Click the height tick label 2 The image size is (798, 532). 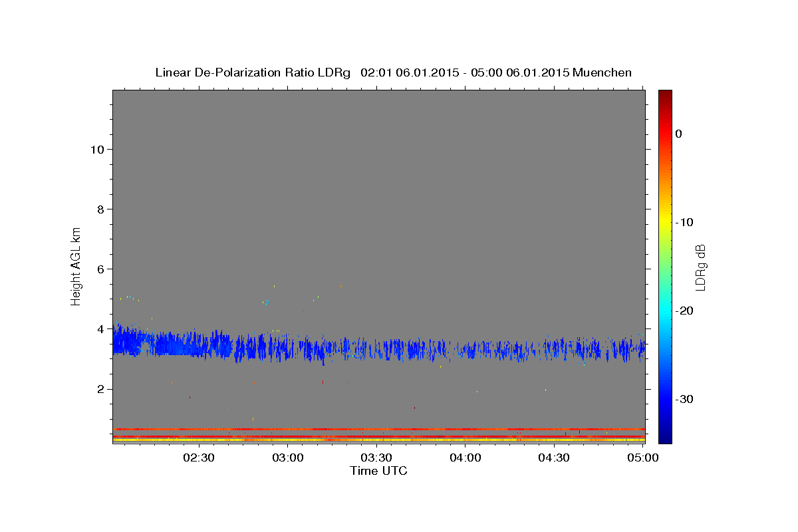[x=100, y=389]
